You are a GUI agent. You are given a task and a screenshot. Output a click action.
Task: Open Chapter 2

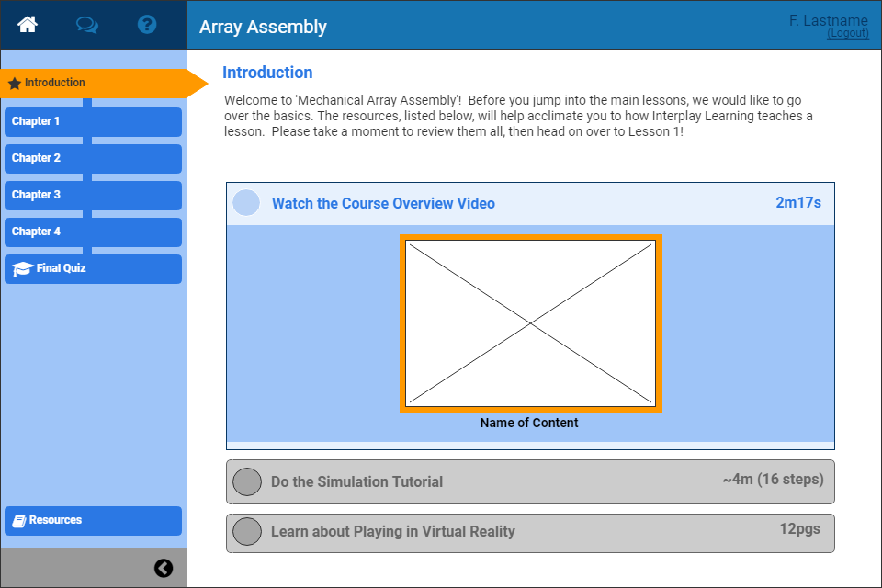pos(93,159)
